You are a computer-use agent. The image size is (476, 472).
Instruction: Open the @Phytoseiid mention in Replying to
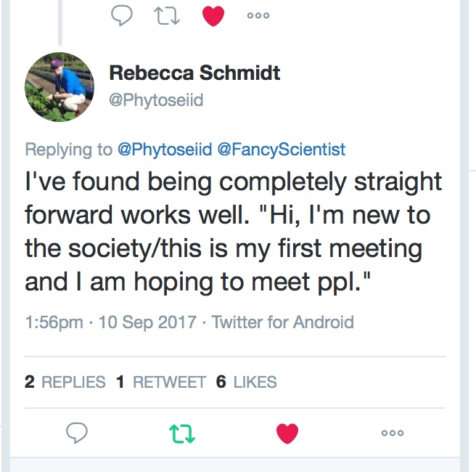[x=165, y=149]
